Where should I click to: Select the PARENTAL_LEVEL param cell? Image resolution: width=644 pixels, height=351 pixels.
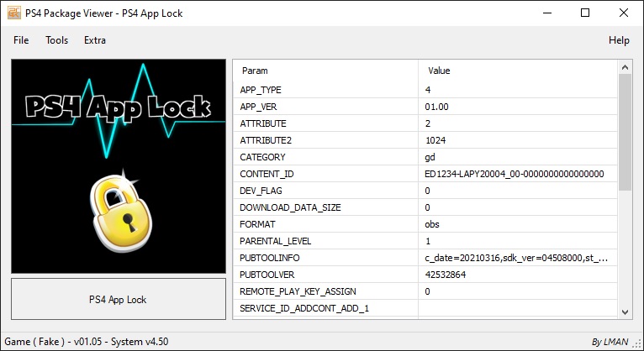pyautogui.click(x=325, y=241)
